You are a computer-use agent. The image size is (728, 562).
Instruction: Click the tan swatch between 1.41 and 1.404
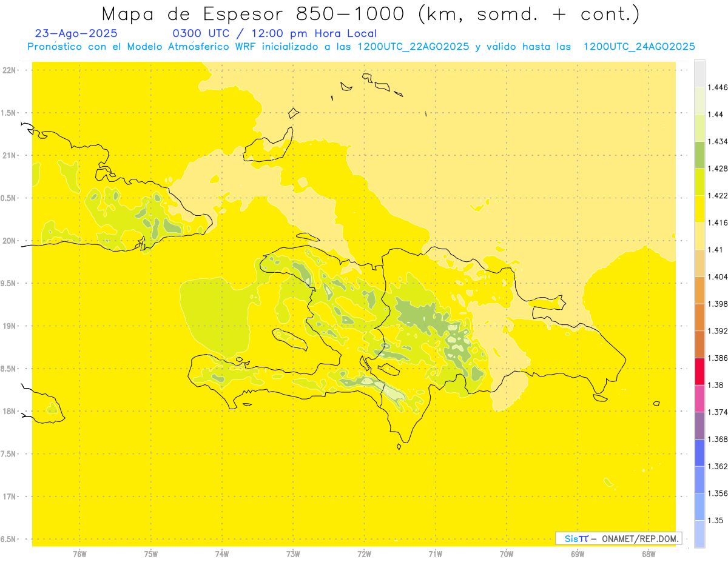click(x=699, y=263)
